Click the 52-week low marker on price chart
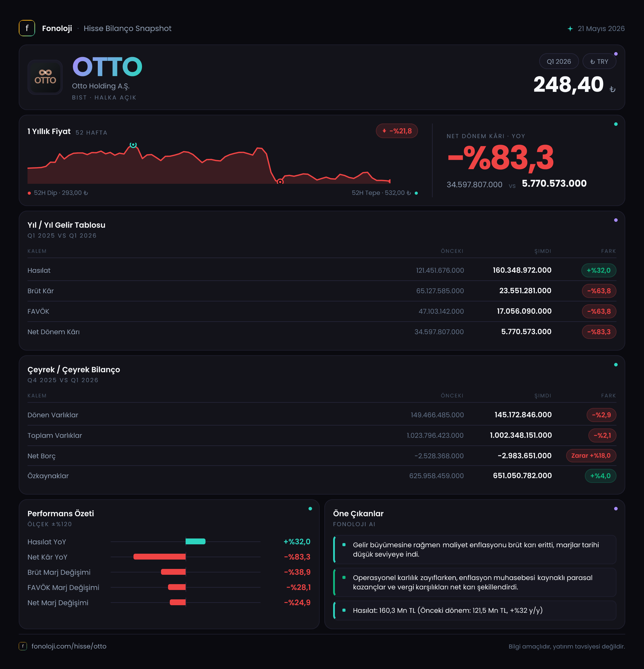644x669 pixels. 280,181
